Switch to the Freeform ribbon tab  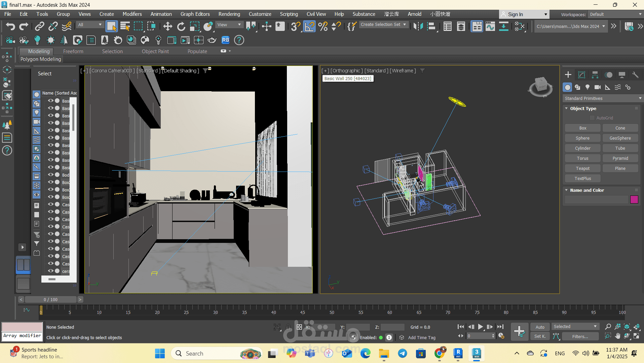tap(73, 51)
